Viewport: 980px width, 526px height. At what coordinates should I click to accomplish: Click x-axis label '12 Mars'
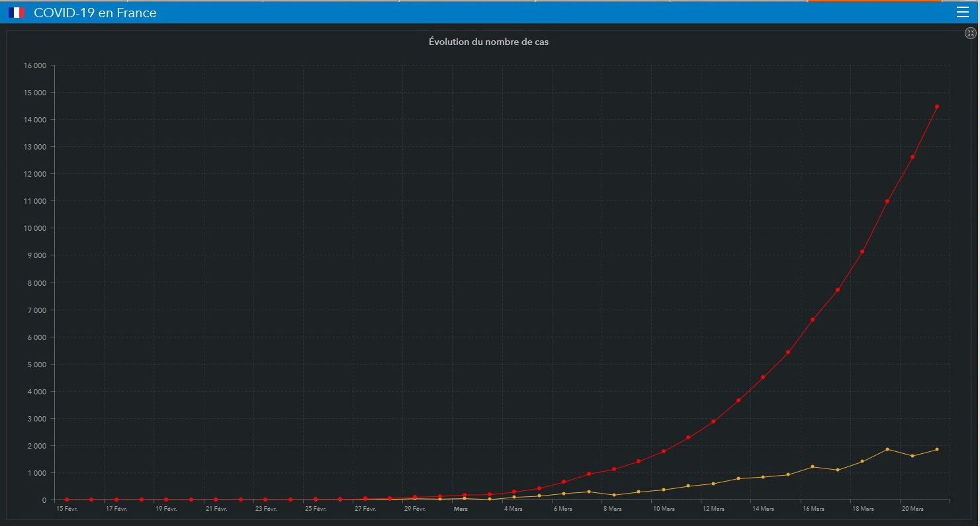tap(713, 509)
